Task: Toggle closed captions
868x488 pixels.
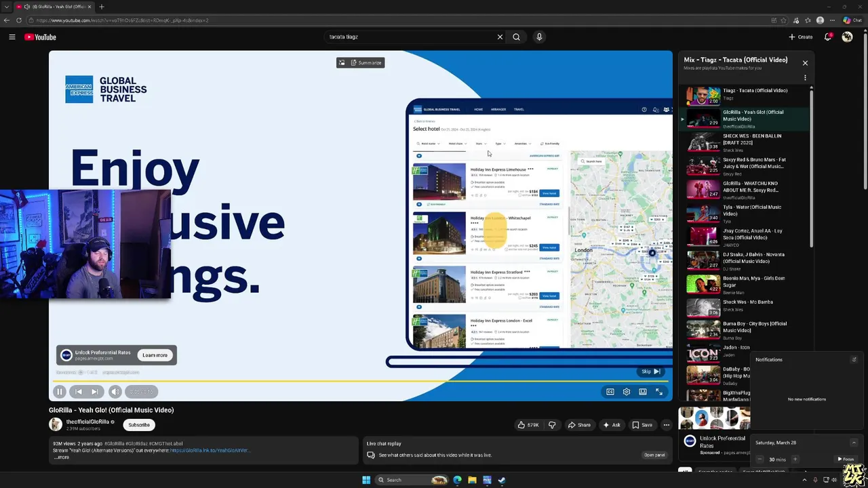Action: (610, 392)
